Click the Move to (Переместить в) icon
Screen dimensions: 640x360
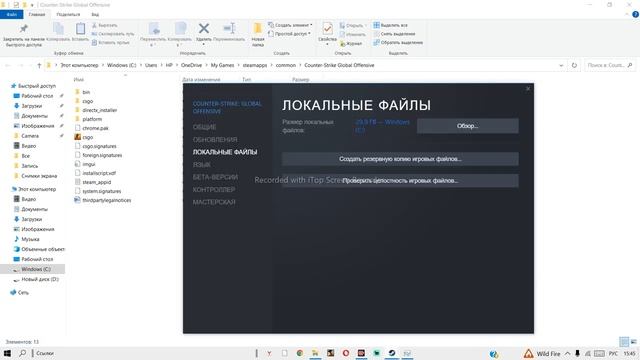(x=153, y=29)
